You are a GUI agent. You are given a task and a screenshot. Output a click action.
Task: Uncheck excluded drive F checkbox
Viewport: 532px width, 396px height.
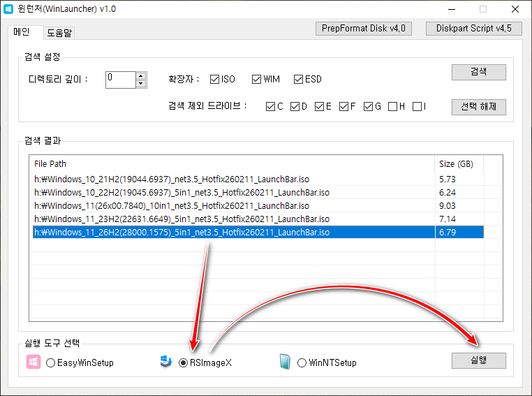[343, 107]
